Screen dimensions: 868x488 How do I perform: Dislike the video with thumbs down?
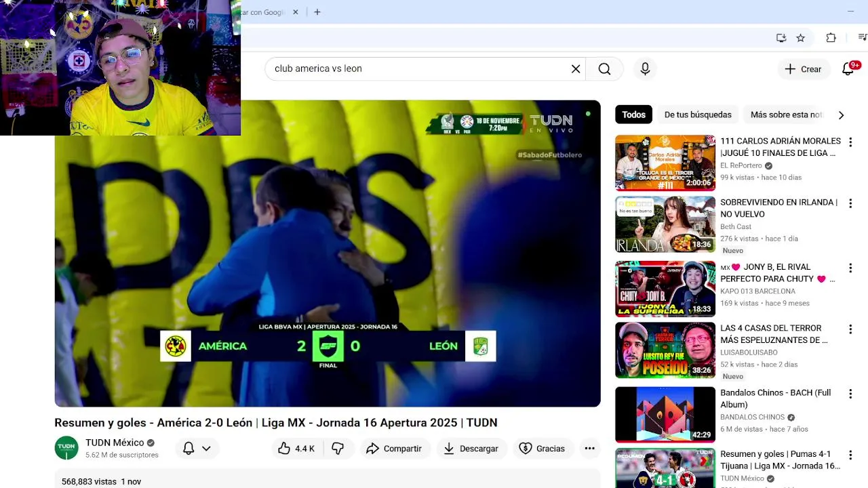tap(338, 449)
